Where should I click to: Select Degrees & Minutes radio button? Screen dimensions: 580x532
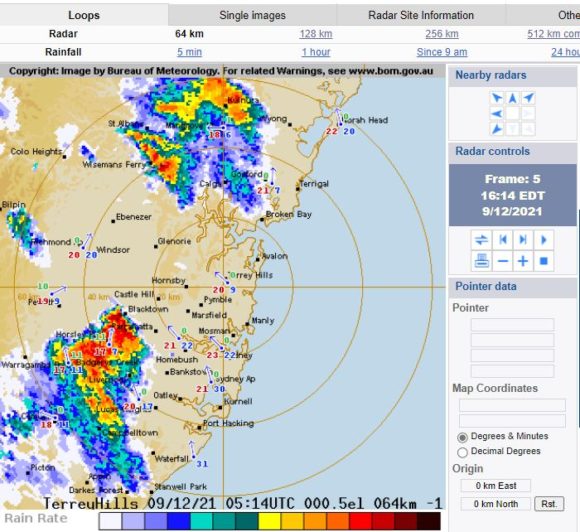462,437
